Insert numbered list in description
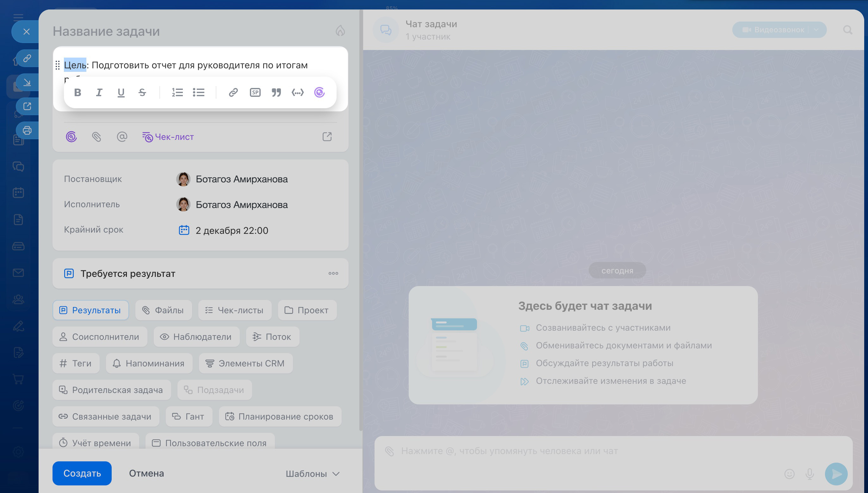 coord(177,92)
